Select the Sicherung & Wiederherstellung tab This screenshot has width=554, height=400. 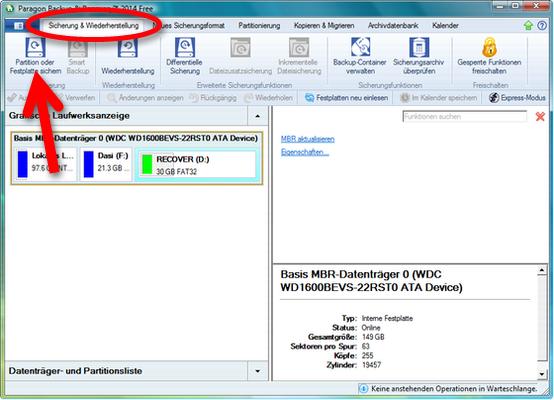93,25
